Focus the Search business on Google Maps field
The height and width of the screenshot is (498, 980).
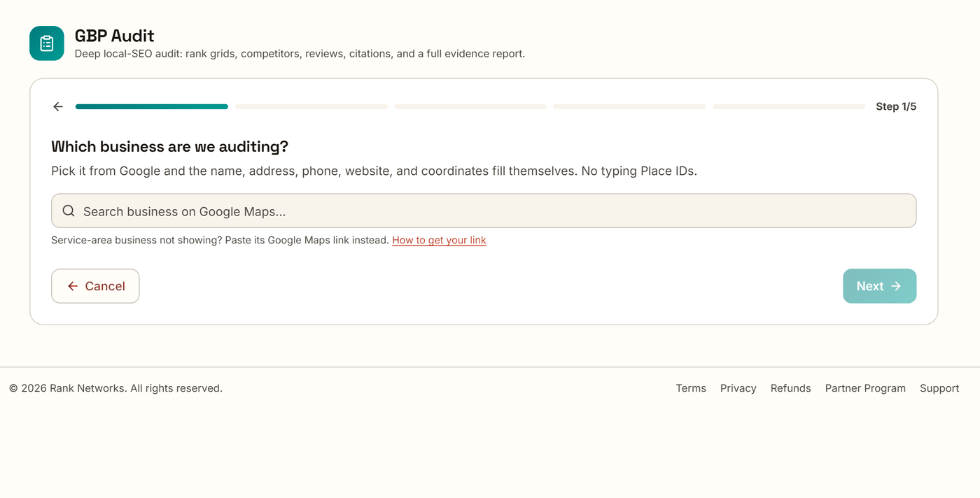pos(484,211)
